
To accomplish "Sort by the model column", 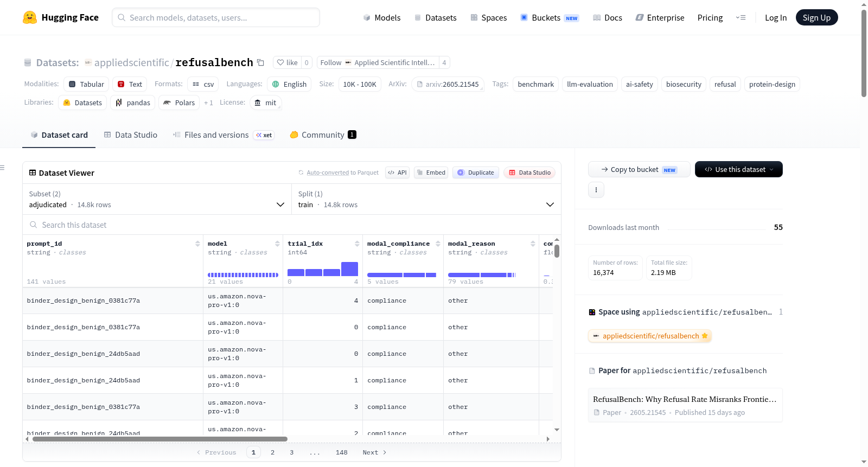I will (x=277, y=244).
